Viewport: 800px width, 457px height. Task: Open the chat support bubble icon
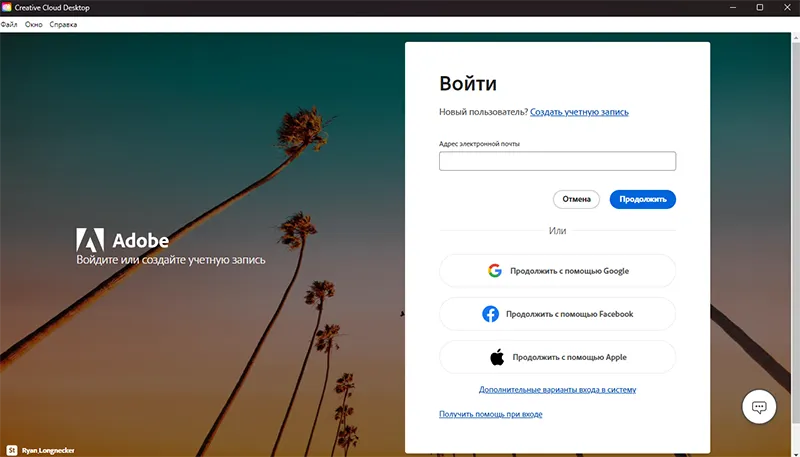759,406
